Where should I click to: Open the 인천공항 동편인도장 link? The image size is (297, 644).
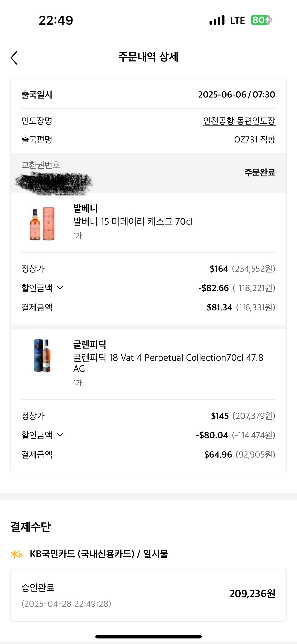coord(239,121)
